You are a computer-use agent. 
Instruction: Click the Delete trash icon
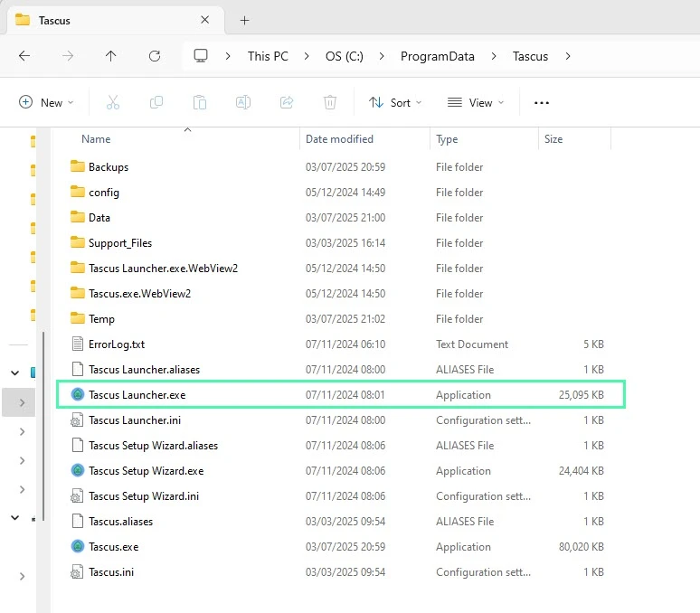330,102
